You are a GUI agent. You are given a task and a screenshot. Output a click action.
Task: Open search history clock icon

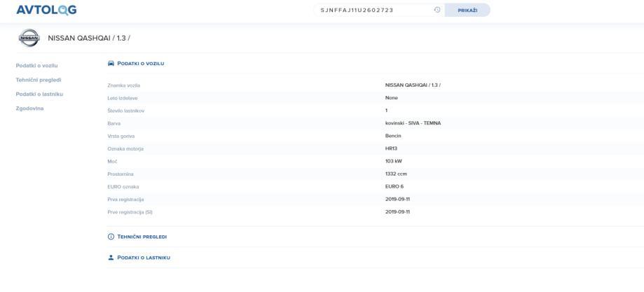437,10
